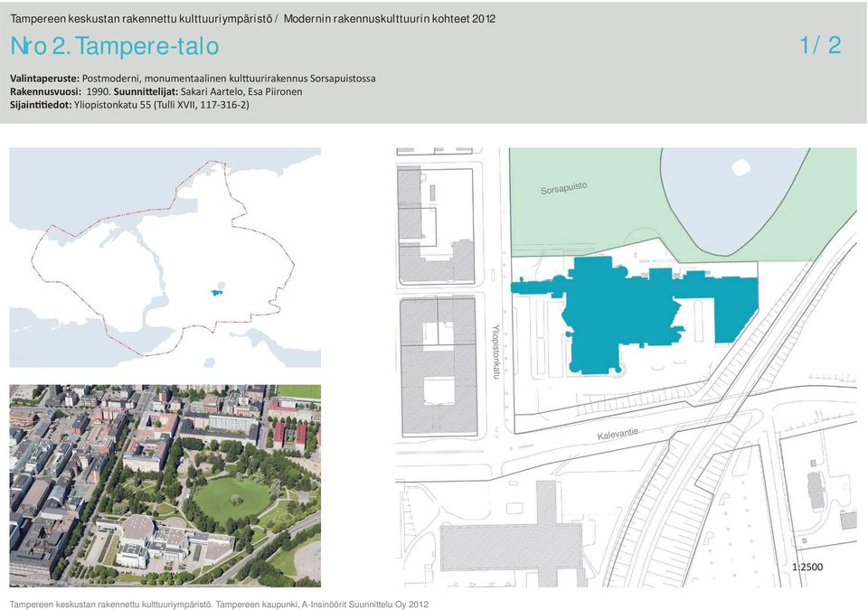
Task: Click the bold label "Valintaperuste:"
Action: pyautogui.click(x=45, y=79)
